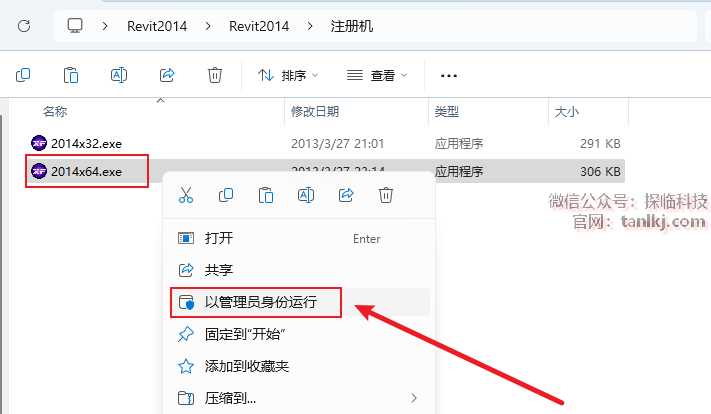Viewport: 711px width, 414px height.
Task: Click the first Revit2014 breadcrumb folder
Action: [x=157, y=26]
